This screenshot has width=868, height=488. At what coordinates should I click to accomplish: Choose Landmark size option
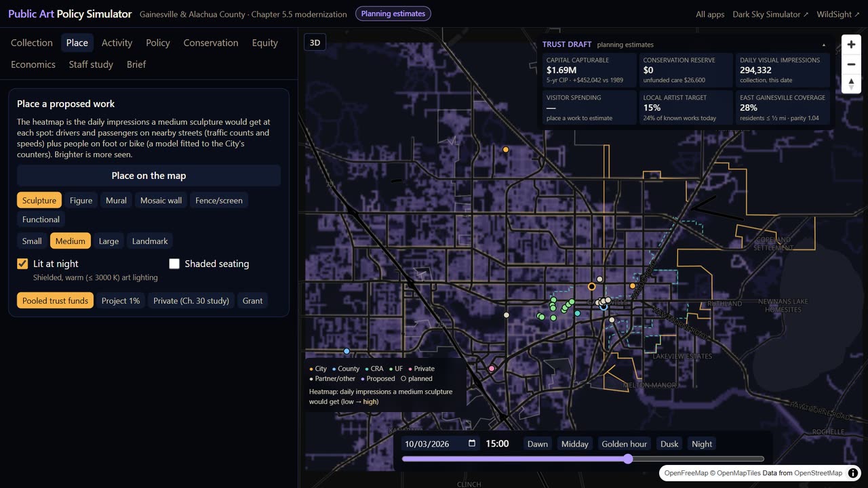tap(150, 241)
